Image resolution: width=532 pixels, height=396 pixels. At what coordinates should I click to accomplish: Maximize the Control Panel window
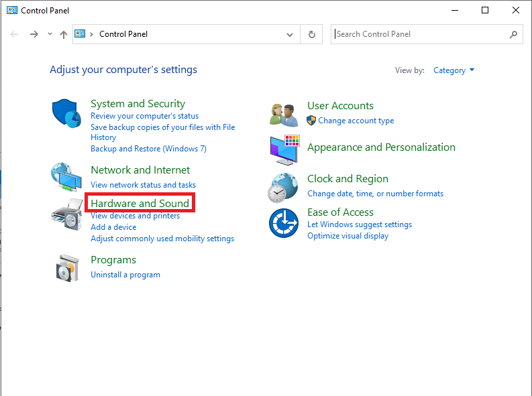coord(485,11)
